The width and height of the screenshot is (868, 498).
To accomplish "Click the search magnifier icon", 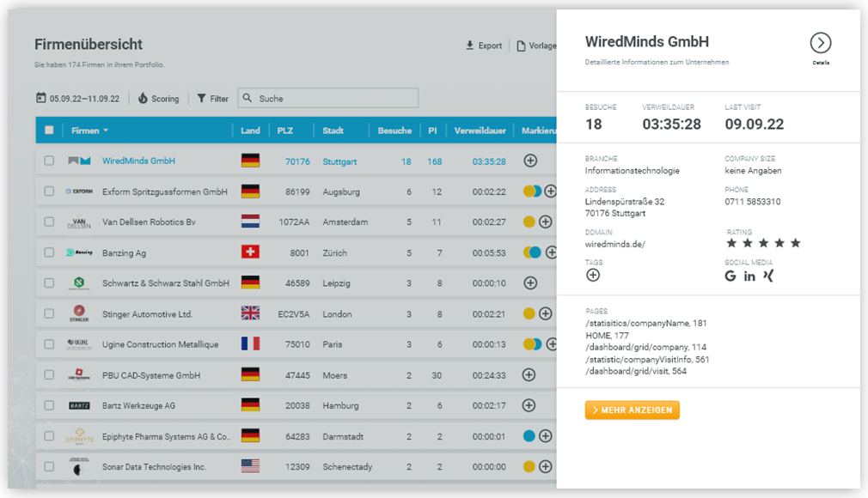I will tap(248, 98).
